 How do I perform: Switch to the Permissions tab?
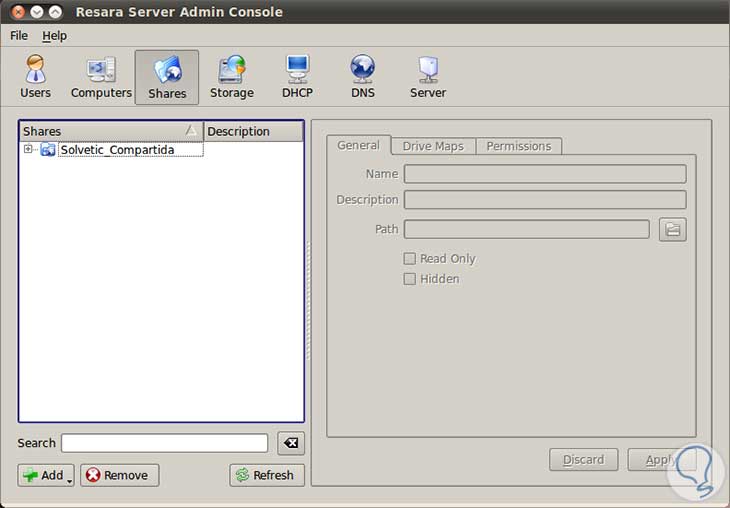click(x=519, y=146)
